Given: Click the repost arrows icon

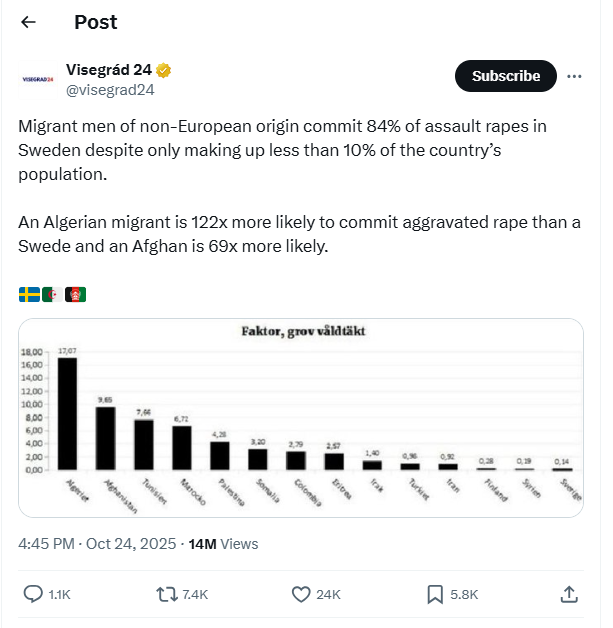Looking at the screenshot, I should [168, 594].
